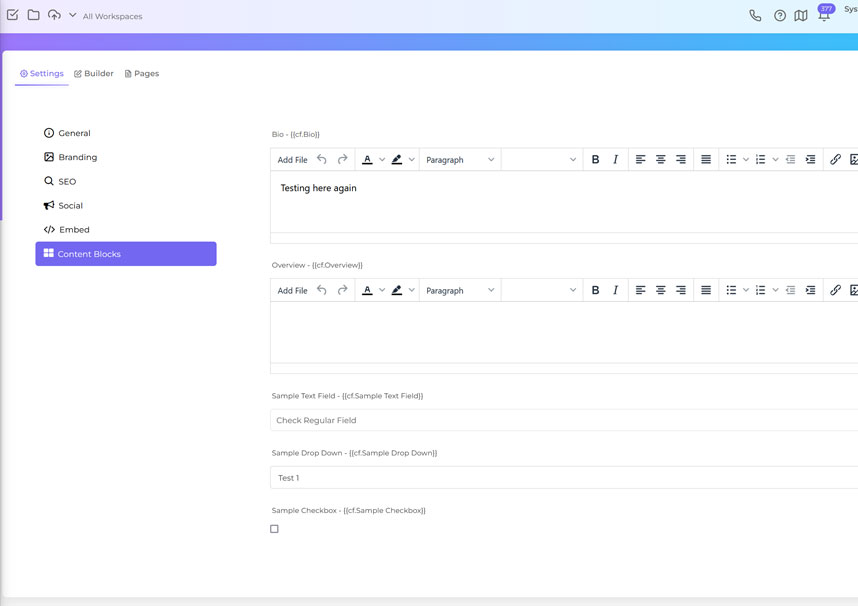Open Paragraph format dropdown in Bio editor

pyautogui.click(x=459, y=160)
